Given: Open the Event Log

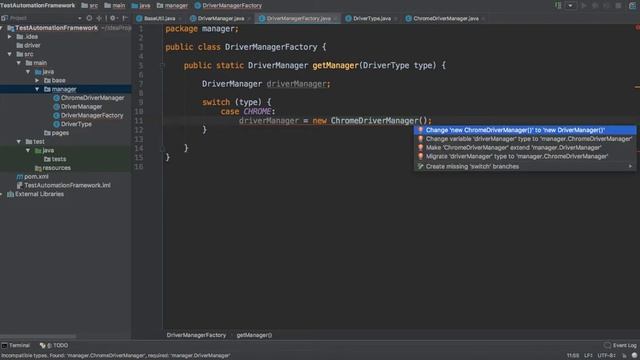Looking at the screenshot, I should [620, 345].
